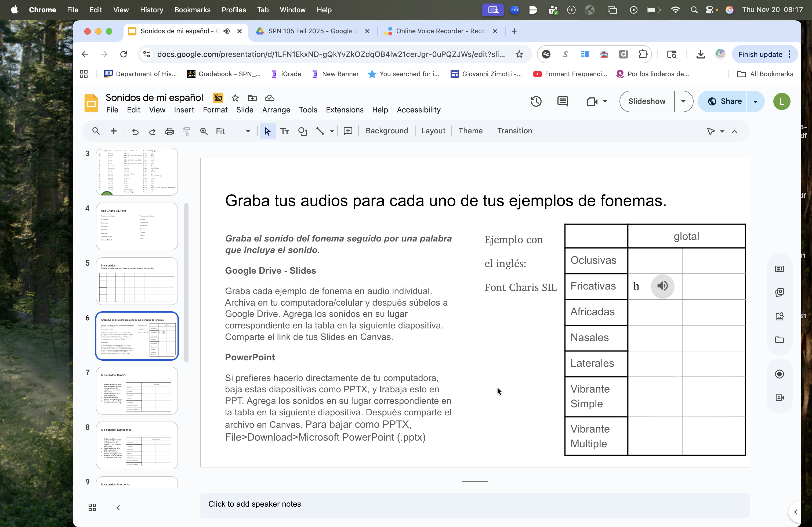Show side panel via bottom right chevron
This screenshot has height=527, width=812.
[x=796, y=512]
